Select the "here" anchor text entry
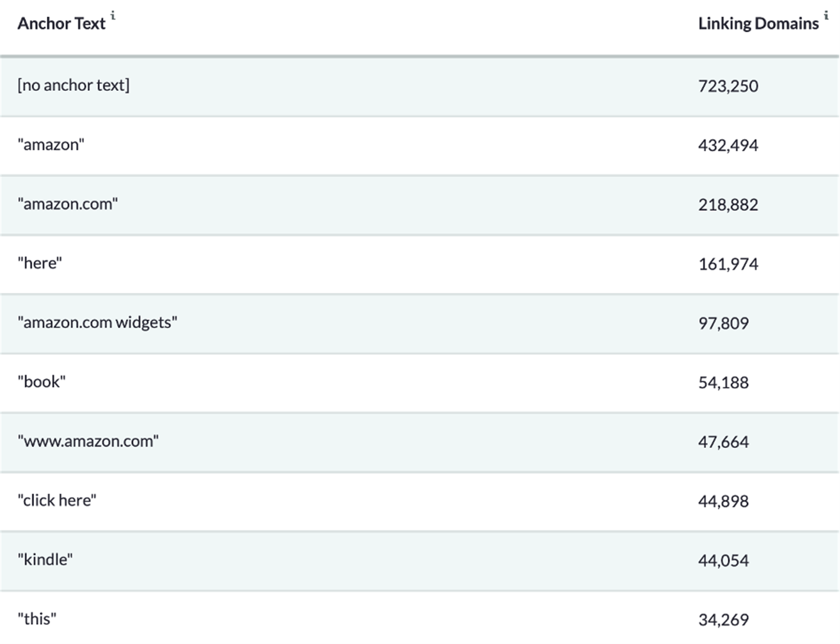The height and width of the screenshot is (644, 840). (x=40, y=263)
